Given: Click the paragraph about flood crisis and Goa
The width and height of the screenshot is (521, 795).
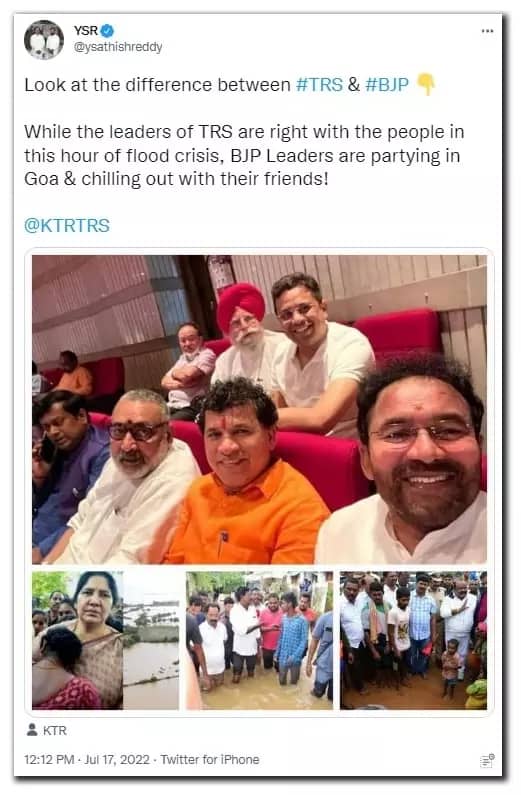Looking at the screenshot, I should [x=244, y=156].
